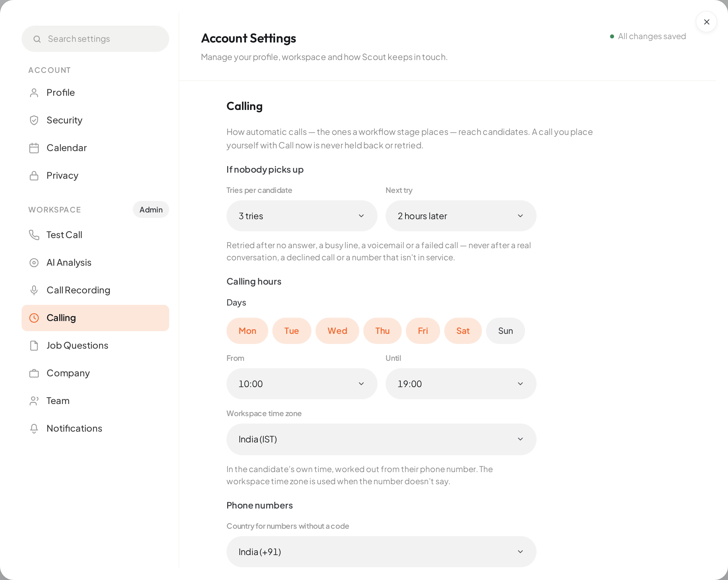The image size is (728, 580).
Task: Close the Account Settings dialog
Action: (706, 22)
